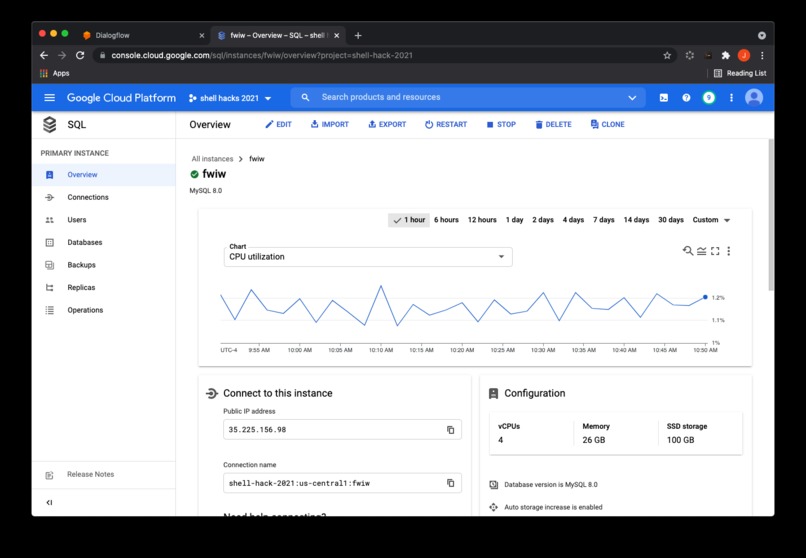806x558 pixels.
Task: Expand the search bar dropdown arrow
Action: (x=632, y=98)
